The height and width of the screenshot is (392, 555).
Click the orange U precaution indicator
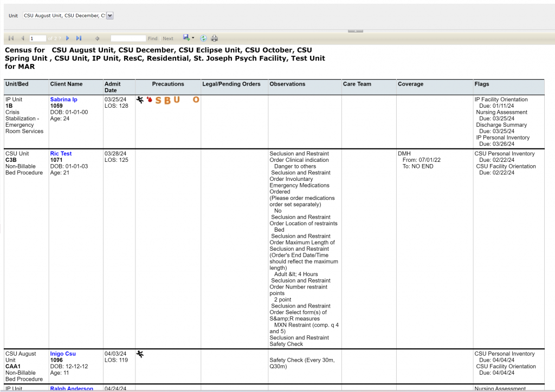[176, 99]
